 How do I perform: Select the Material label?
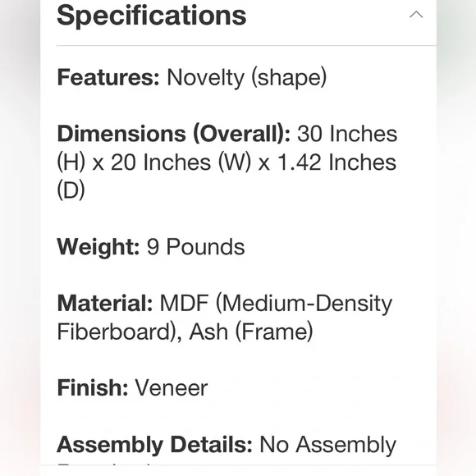tap(105, 304)
